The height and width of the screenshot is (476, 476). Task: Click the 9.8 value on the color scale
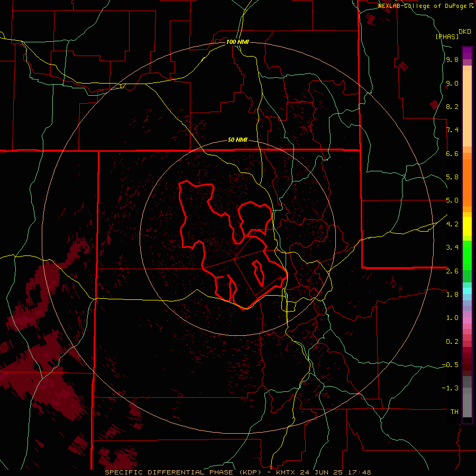click(452, 59)
